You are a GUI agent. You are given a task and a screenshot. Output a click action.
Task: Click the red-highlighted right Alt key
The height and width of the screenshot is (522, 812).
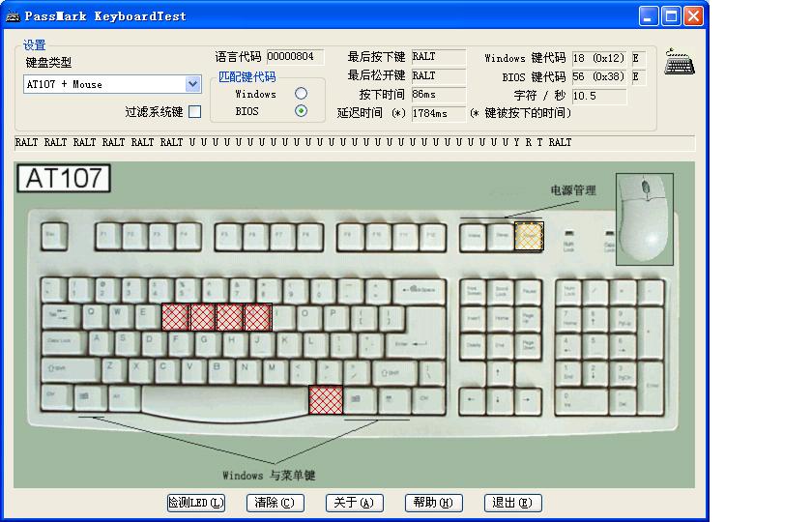point(326,400)
